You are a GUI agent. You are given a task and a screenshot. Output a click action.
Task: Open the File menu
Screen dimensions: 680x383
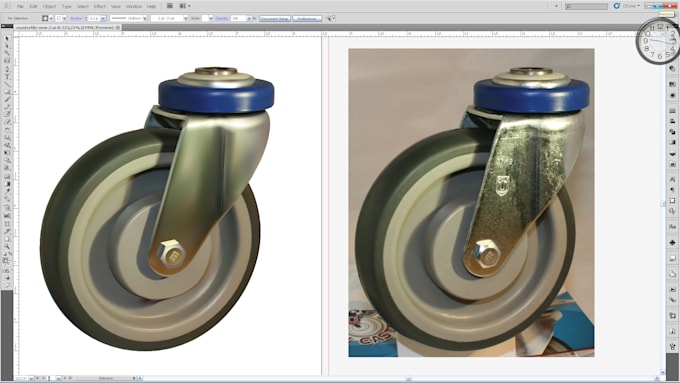point(20,6)
